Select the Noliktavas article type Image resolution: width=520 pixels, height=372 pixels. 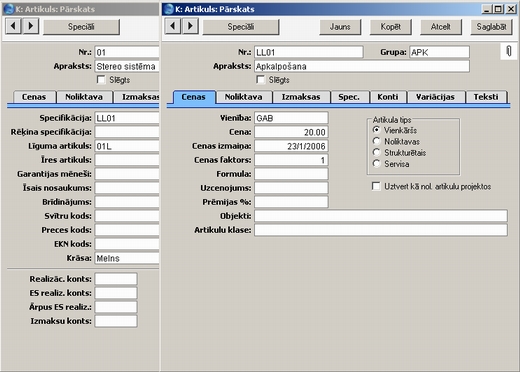click(x=376, y=141)
